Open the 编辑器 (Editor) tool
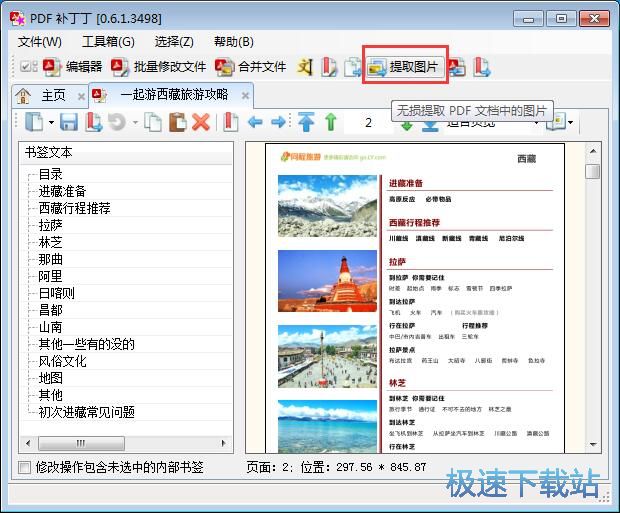Image resolution: width=620 pixels, height=513 pixels. tap(73, 66)
